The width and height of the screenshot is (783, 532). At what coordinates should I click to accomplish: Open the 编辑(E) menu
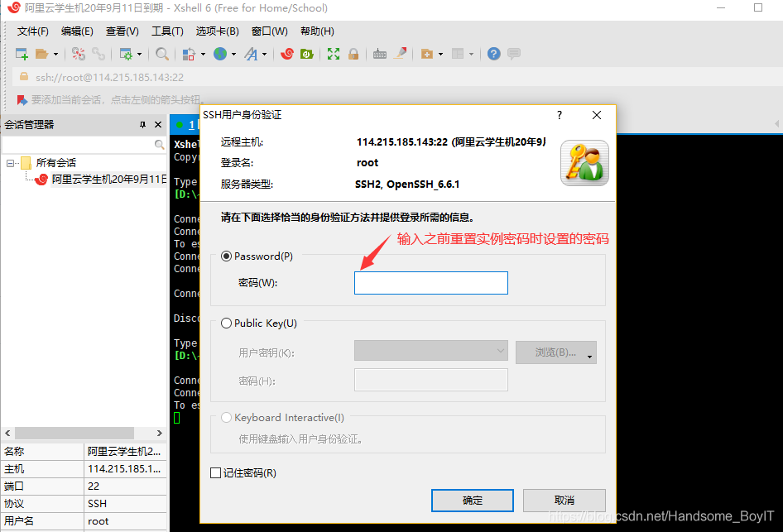77,31
